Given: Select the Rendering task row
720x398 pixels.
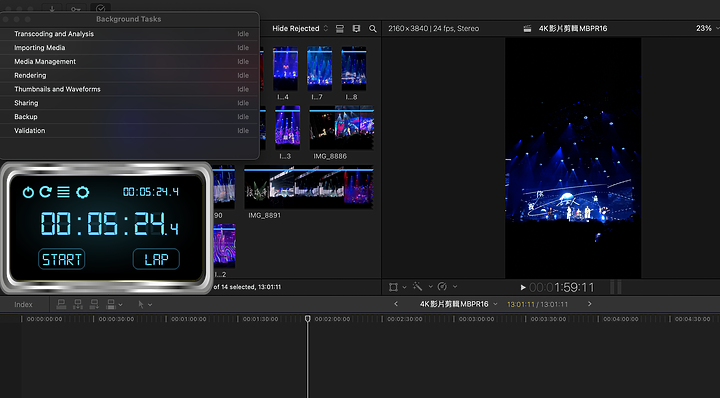Looking at the screenshot, I should pyautogui.click(x=129, y=75).
